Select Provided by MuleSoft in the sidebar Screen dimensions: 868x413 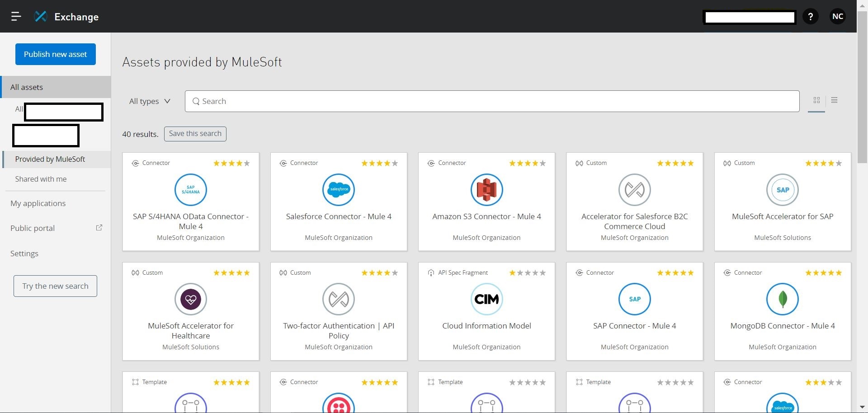click(x=57, y=160)
